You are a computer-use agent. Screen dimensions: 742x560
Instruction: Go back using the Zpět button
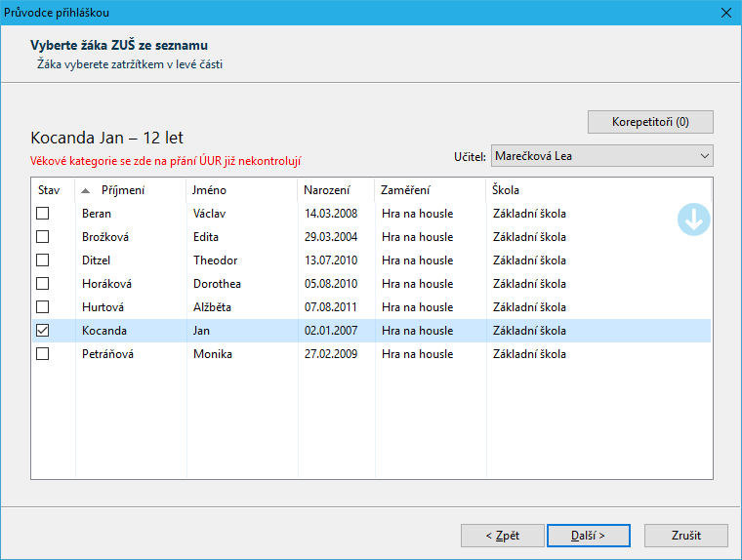tap(502, 536)
